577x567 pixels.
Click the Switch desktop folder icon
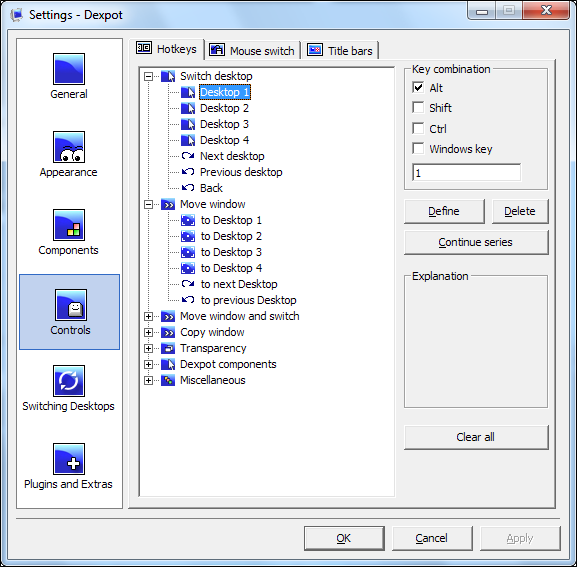[x=168, y=76]
